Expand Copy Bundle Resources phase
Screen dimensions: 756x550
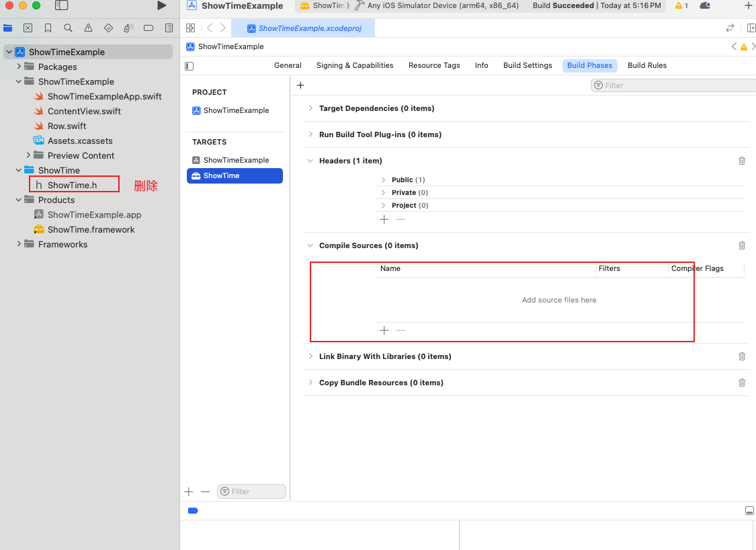click(310, 382)
